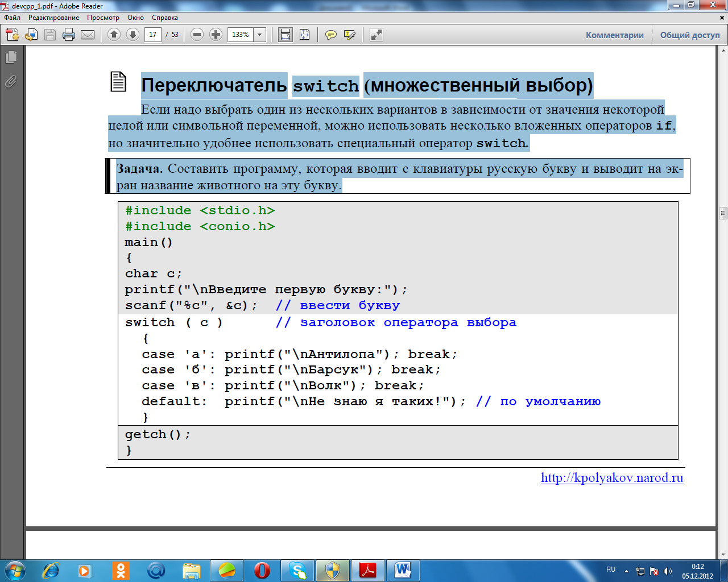Show hidden system tray icons
Viewport: 728px width, 582px height.
click(x=626, y=571)
